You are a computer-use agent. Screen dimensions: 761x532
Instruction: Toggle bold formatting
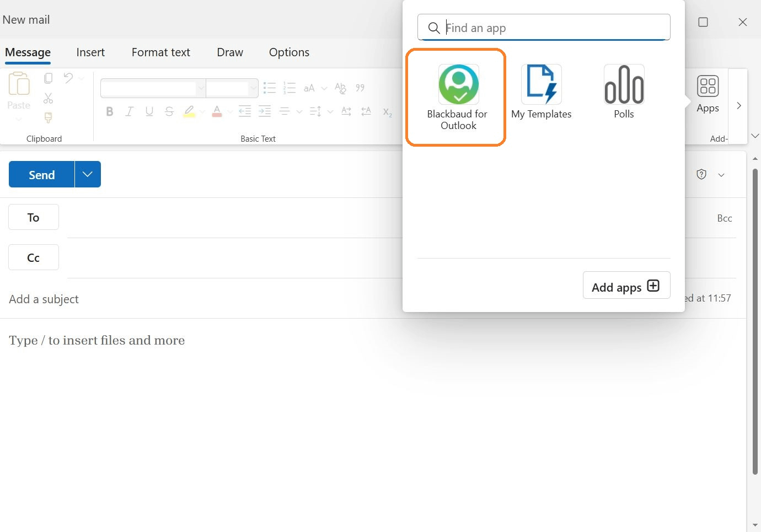click(109, 111)
